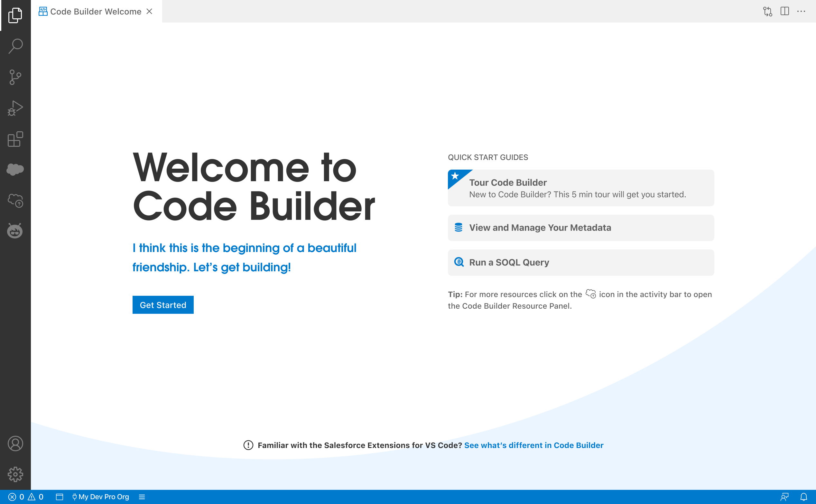Open the Run a SOQL Query guide
Viewport: 816px width, 504px height.
pyautogui.click(x=581, y=262)
